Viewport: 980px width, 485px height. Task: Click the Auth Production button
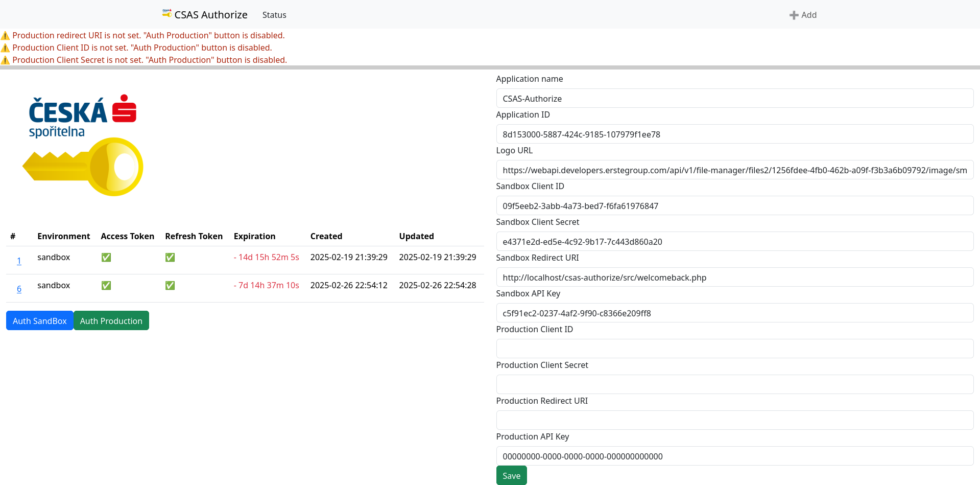pos(111,320)
